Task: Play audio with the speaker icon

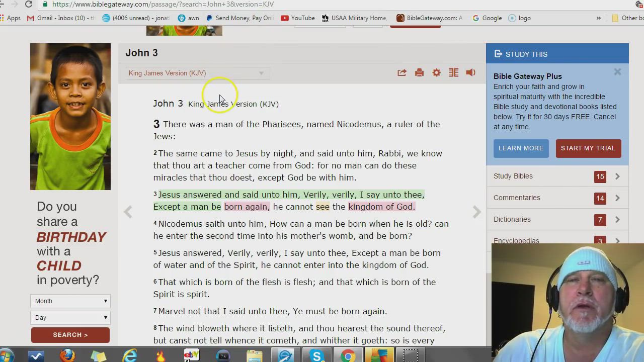Action: click(x=470, y=73)
